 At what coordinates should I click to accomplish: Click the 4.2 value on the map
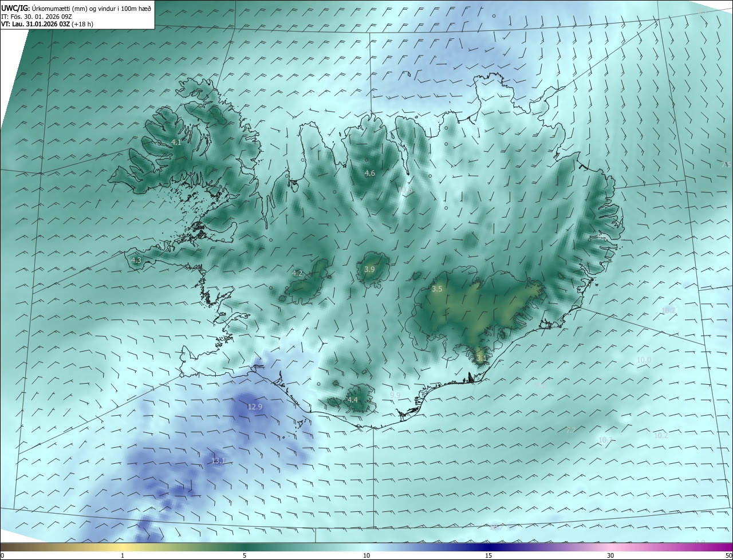click(x=297, y=273)
